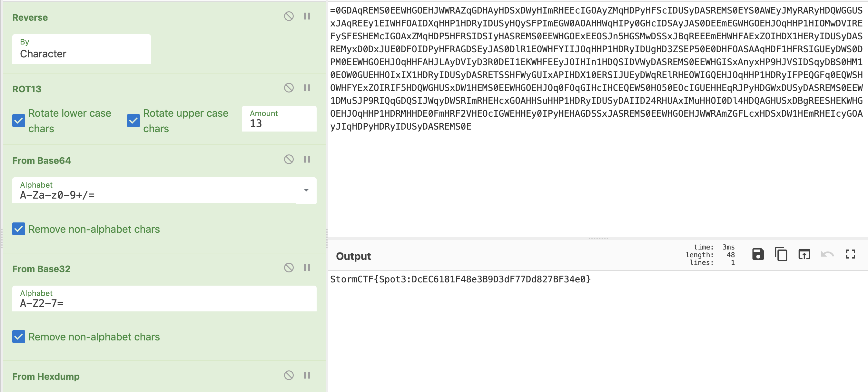The width and height of the screenshot is (868, 392).
Task: Disable the From Hexdump operation
Action: 289,376
